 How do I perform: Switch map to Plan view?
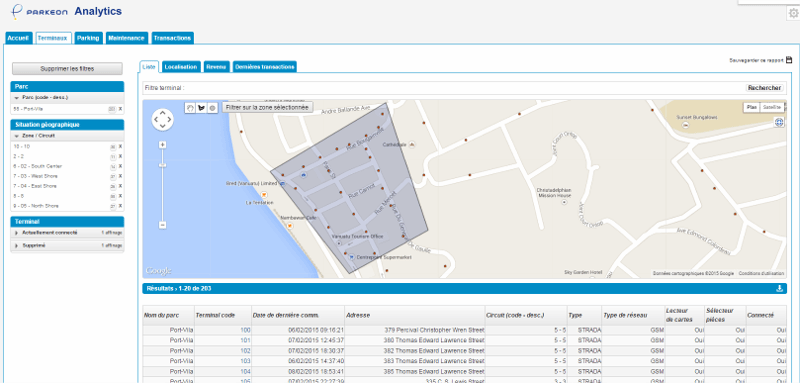tap(752, 107)
